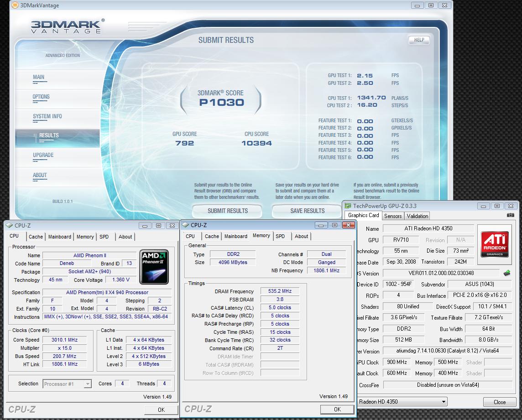
Task: Click the Core Speed value 3010.1 MHz
Action: click(x=65, y=340)
